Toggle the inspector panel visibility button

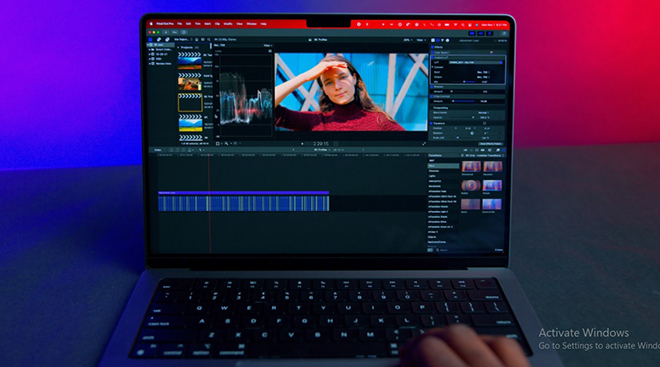pos(490,33)
